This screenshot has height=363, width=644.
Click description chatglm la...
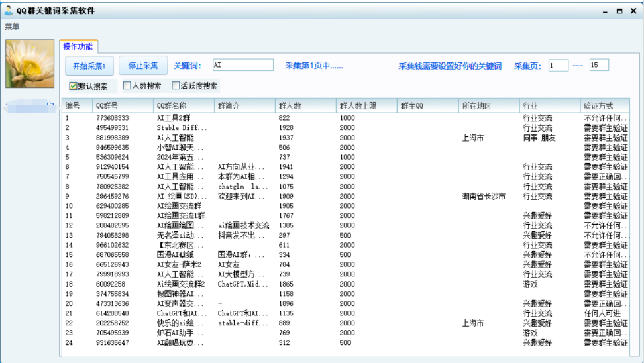[243, 187]
